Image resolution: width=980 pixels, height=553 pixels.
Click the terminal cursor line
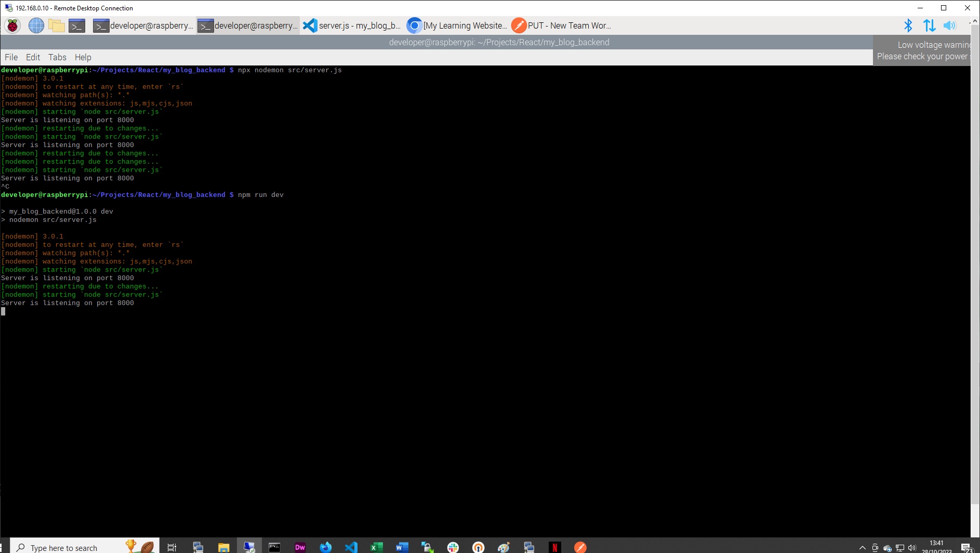pyautogui.click(x=3, y=311)
